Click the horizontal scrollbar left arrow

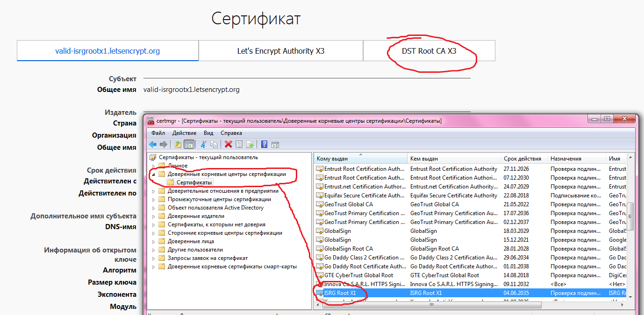point(318,305)
